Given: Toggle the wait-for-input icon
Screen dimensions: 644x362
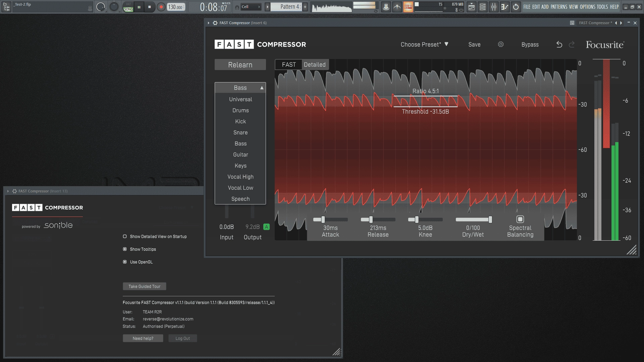Looking at the screenshot, I should (x=397, y=7).
